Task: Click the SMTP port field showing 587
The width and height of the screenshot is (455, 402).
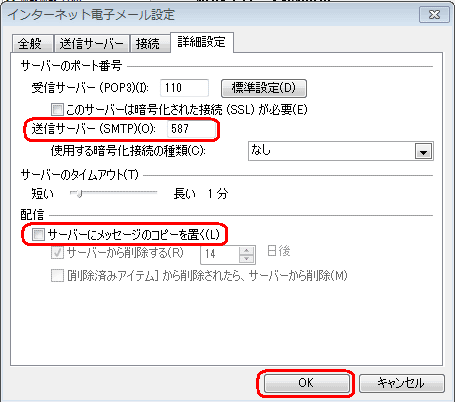Action: click(191, 129)
